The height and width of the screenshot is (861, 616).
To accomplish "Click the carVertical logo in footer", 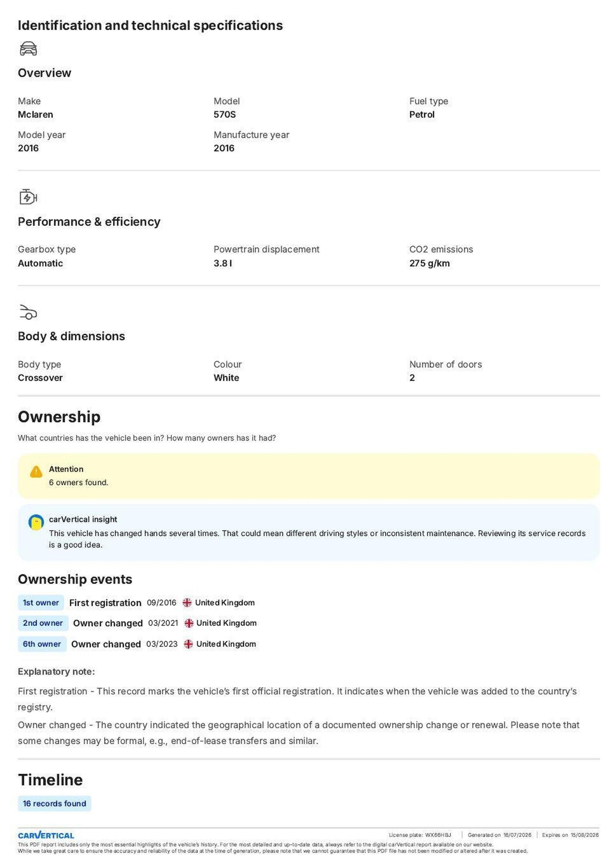I will (46, 835).
